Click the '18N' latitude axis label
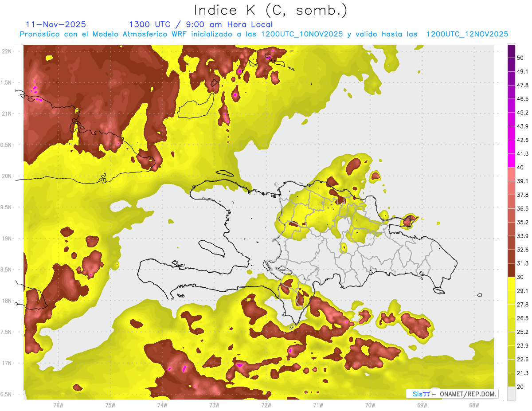 click(x=8, y=301)
